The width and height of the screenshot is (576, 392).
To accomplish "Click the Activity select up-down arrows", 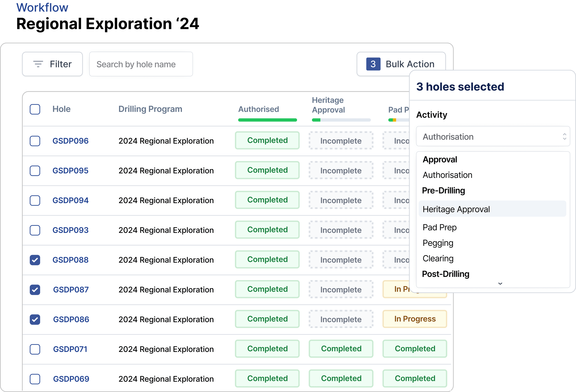I will click(x=564, y=136).
